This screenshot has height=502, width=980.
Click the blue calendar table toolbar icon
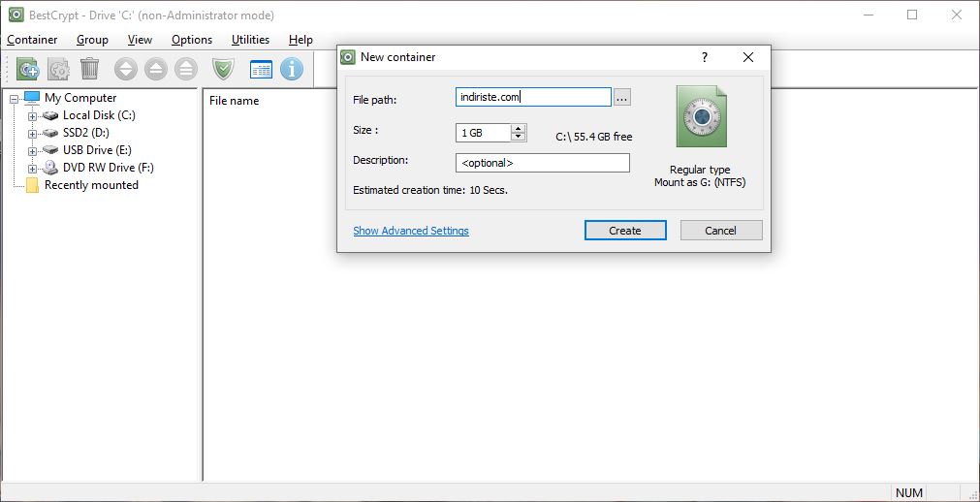261,69
